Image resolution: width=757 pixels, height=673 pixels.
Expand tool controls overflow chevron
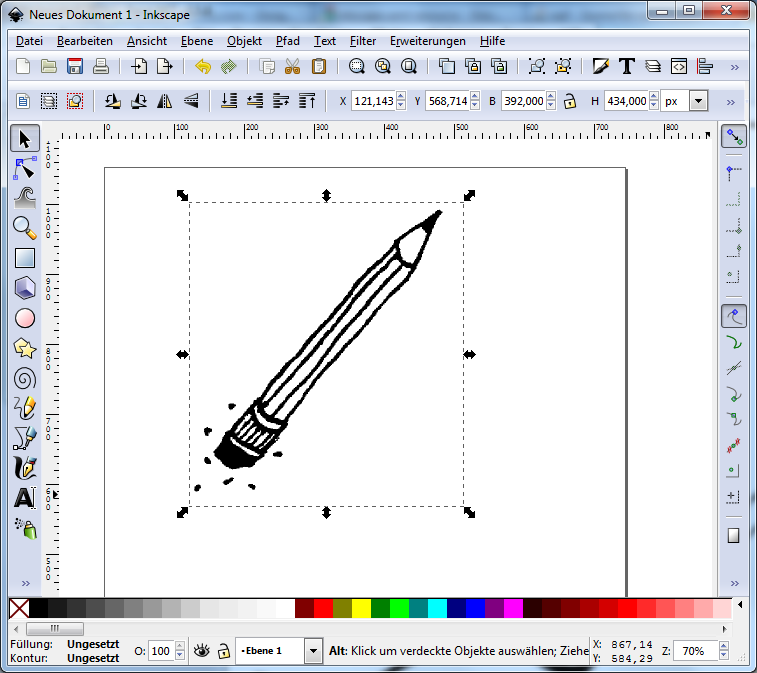[x=730, y=102]
